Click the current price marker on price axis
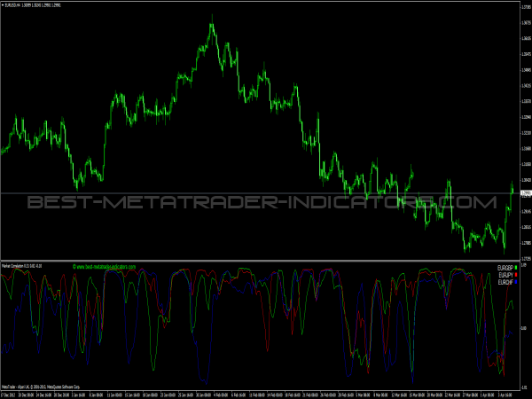 click(x=526, y=193)
